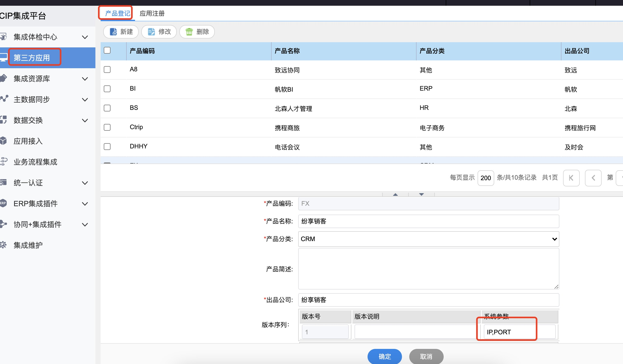Click the 出品公司 input field
The height and width of the screenshot is (364, 623).
click(429, 300)
